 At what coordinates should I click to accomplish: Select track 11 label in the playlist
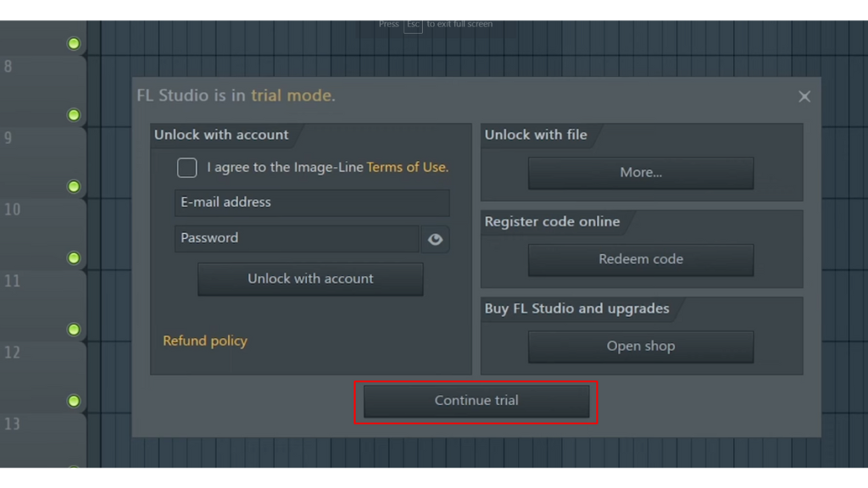(x=12, y=281)
